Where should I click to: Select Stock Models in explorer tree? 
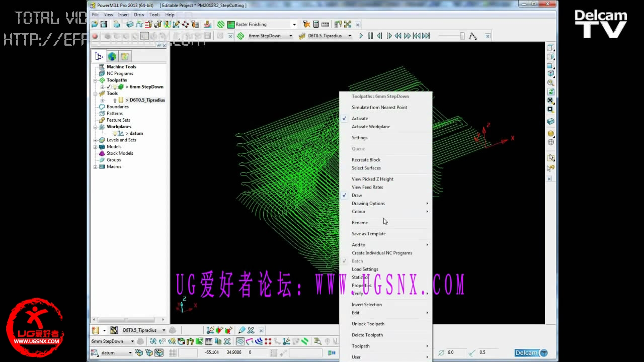point(120,153)
